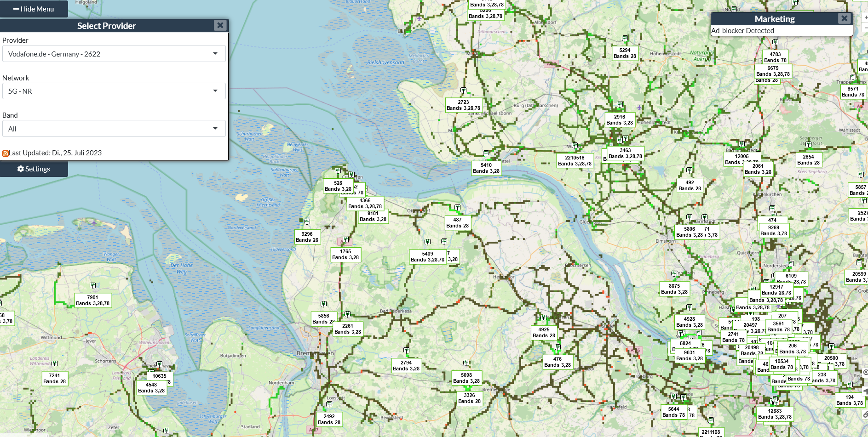Image resolution: width=868 pixels, height=437 pixels.
Task: Open the Settings menu
Action: pyautogui.click(x=34, y=169)
